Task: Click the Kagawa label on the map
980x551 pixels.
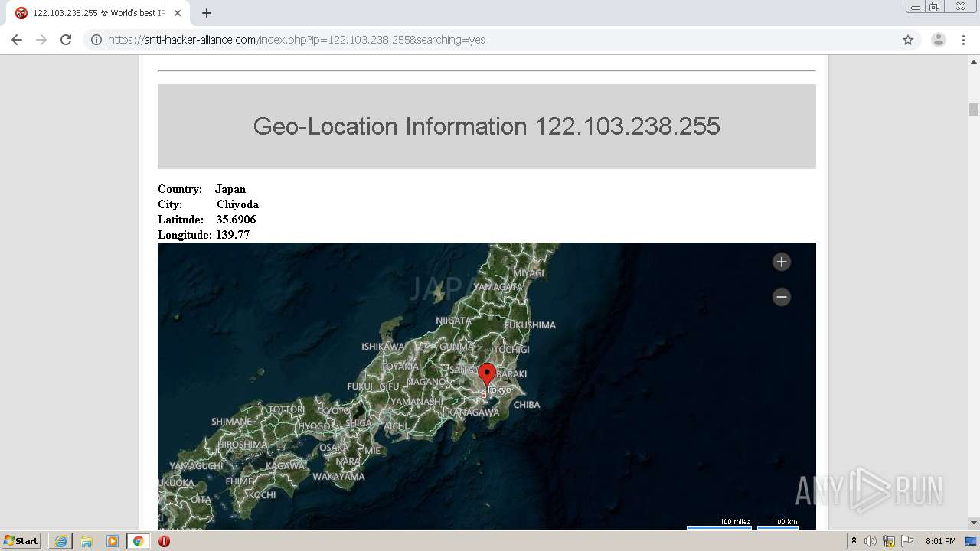Action: tap(285, 466)
